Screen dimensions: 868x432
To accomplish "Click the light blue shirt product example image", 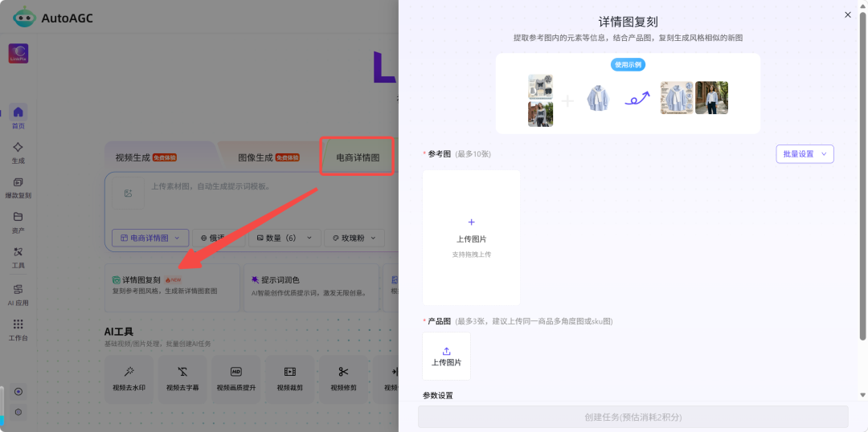I will pyautogui.click(x=599, y=99).
